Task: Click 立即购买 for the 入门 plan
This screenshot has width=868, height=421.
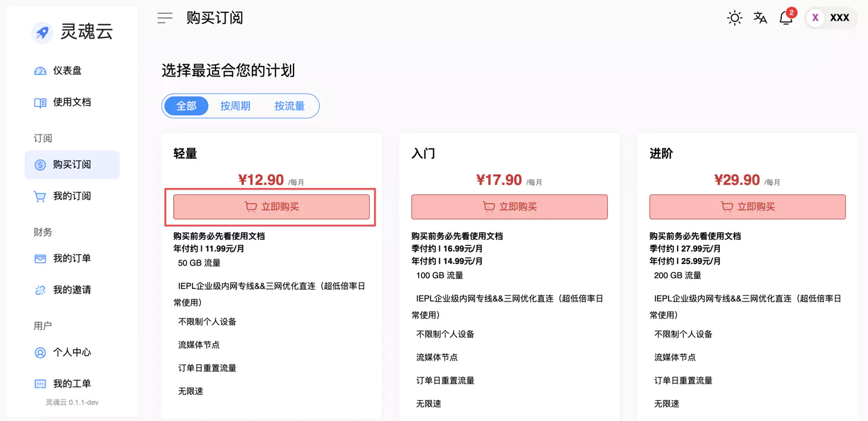Action: click(510, 207)
